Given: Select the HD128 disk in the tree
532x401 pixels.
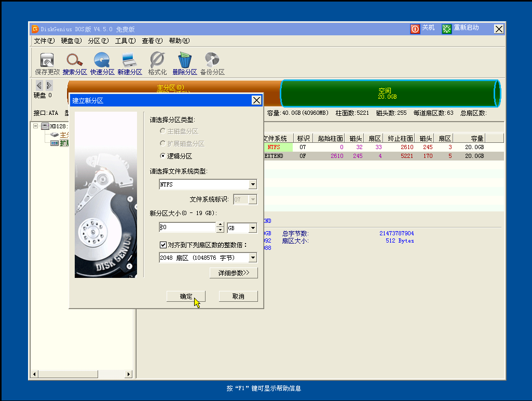Looking at the screenshot, I should [57, 126].
